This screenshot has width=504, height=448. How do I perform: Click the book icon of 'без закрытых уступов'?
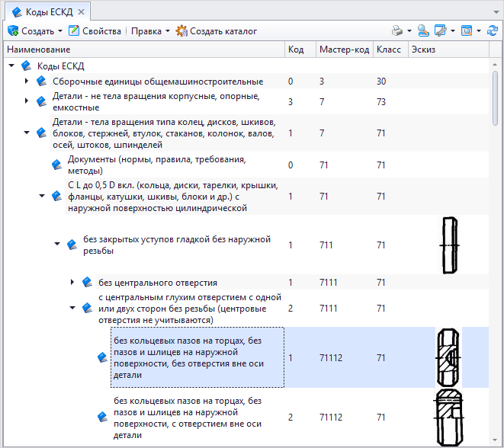click(72, 245)
